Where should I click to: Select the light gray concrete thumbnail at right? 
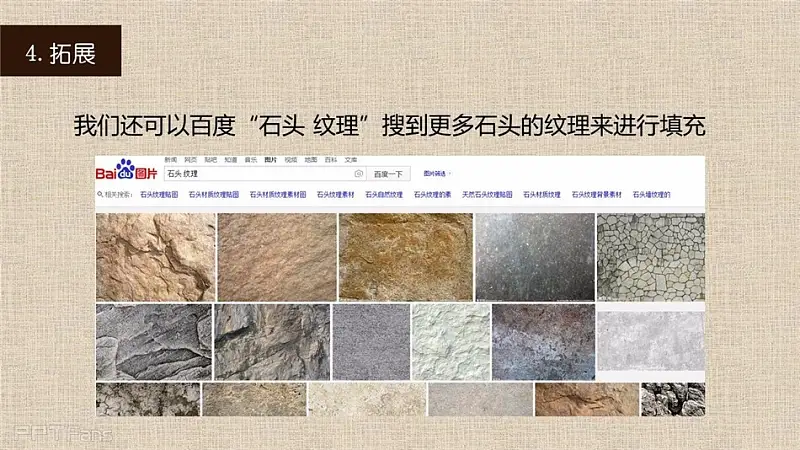(x=650, y=341)
